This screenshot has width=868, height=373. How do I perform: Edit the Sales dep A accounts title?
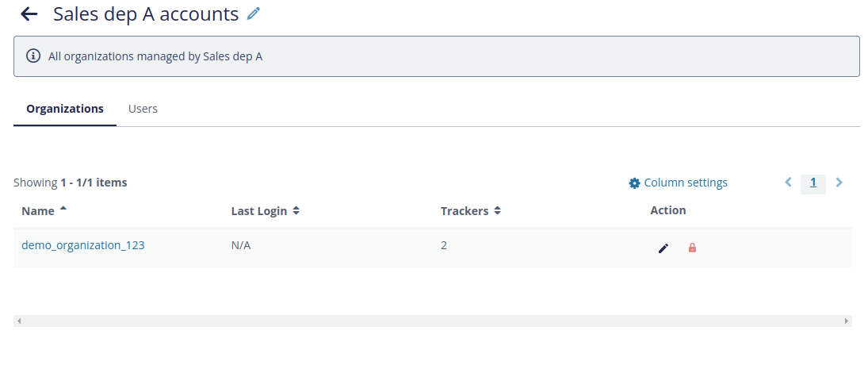click(254, 13)
